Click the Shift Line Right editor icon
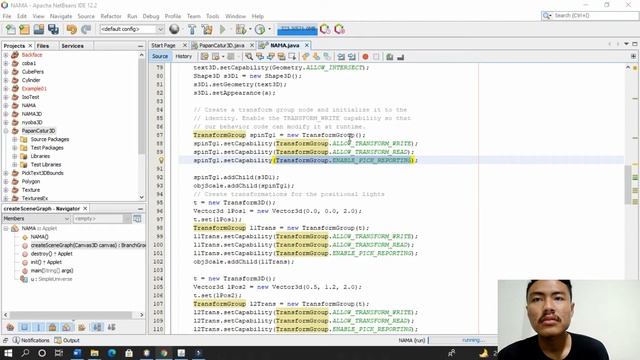The image size is (640, 360). 352,57
